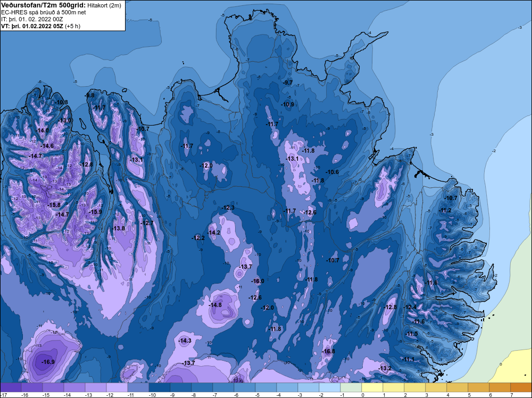Click the -9.8 temperature value
The image size is (532, 398).
pos(90,95)
